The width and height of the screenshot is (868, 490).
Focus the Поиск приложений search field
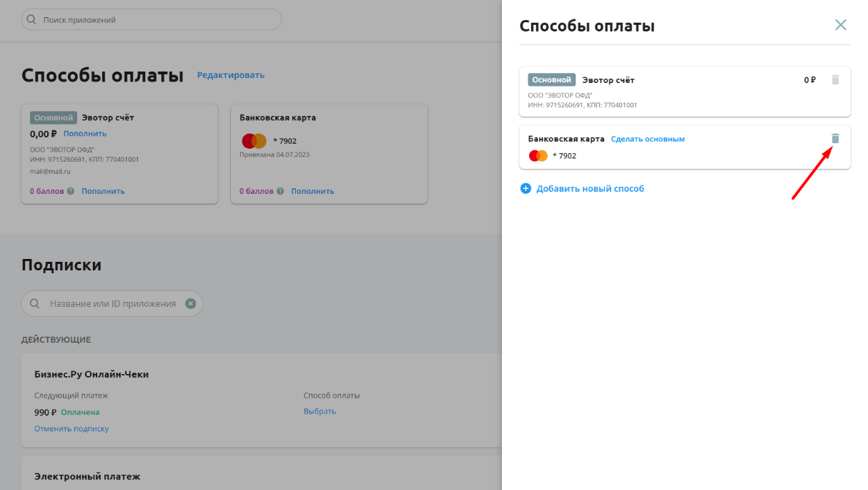[152, 20]
